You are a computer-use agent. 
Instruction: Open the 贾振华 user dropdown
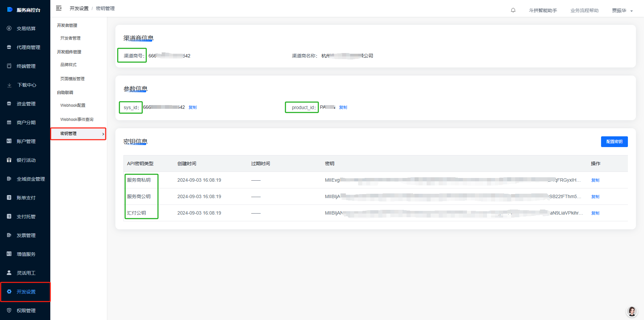point(622,10)
